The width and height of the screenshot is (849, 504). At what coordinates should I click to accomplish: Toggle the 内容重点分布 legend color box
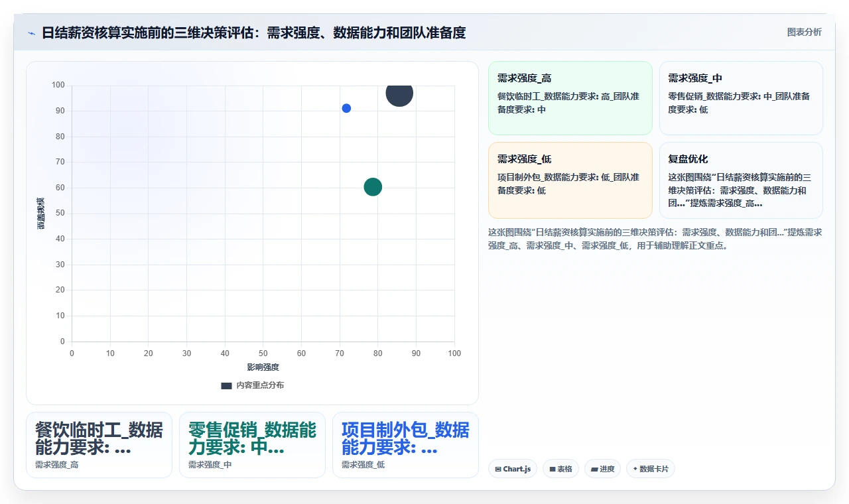[226, 385]
